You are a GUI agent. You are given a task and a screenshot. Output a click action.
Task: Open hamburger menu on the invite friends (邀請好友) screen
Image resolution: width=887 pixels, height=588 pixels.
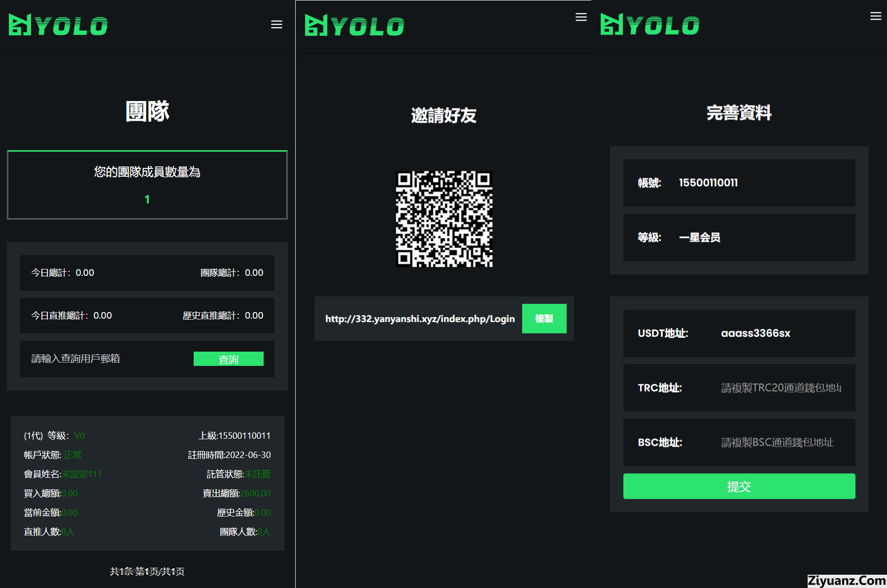coord(581,17)
